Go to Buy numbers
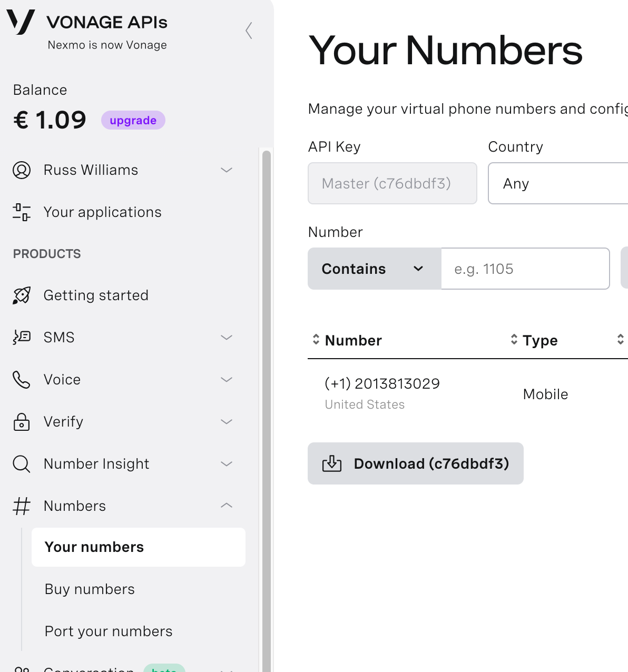Viewport: 628px width, 672px height. click(90, 589)
